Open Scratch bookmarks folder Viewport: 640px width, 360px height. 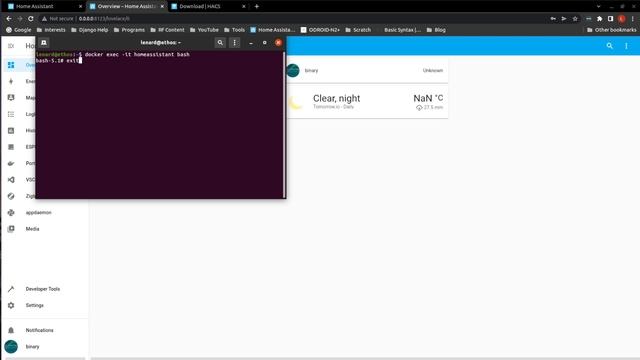click(x=358, y=30)
